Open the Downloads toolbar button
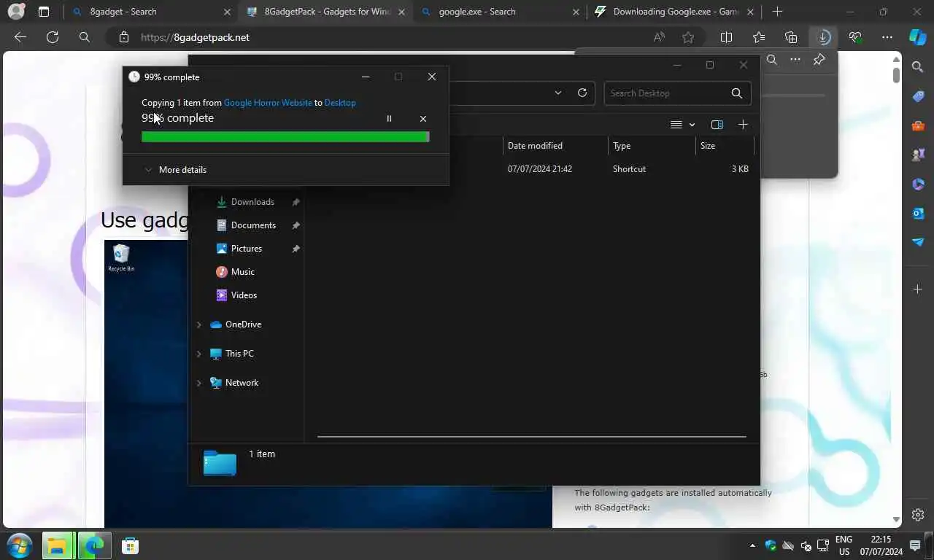Image resolution: width=934 pixels, height=560 pixels. click(x=823, y=37)
